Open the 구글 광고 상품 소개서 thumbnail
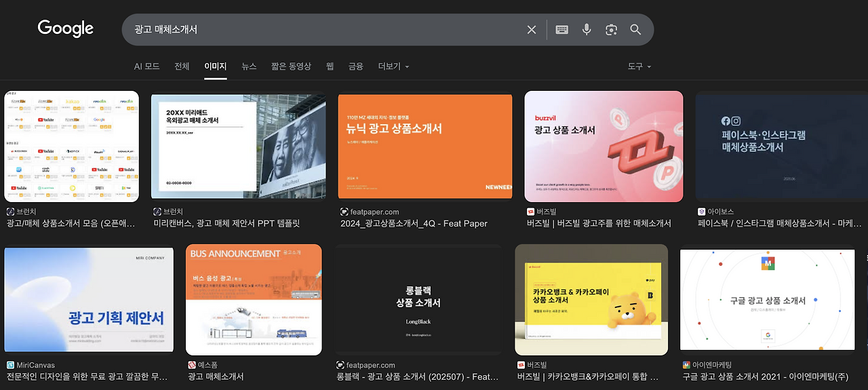Image resolution: width=868 pixels, height=390 pixels. click(768, 300)
